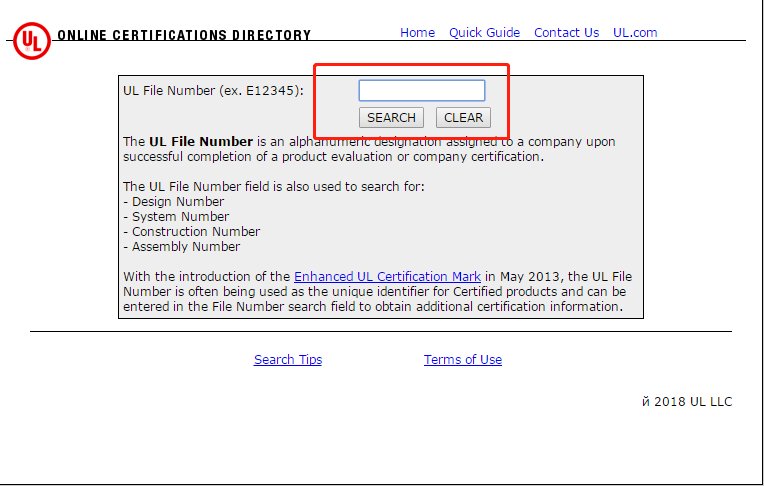
Task: Go to the Contact Us page
Action: (x=566, y=33)
